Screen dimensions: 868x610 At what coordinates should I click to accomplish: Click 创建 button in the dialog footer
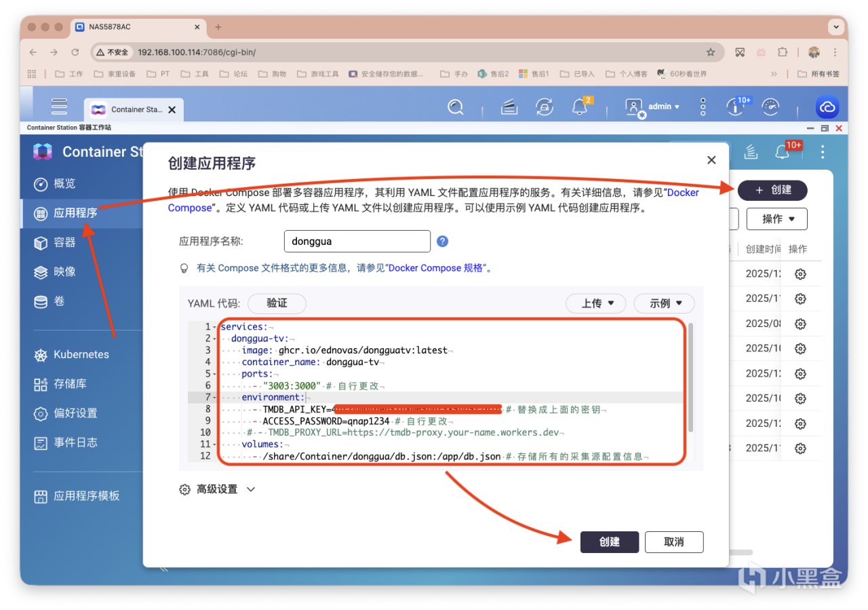coord(610,542)
